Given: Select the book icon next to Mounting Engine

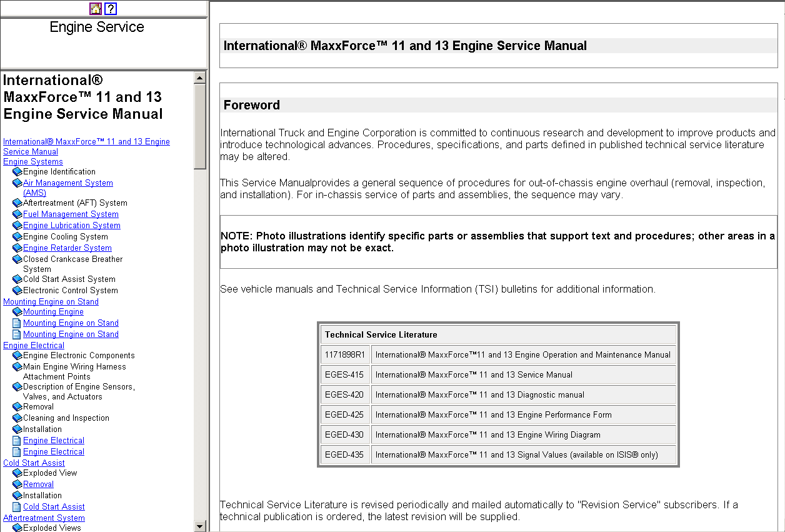Looking at the screenshot, I should [x=17, y=311].
